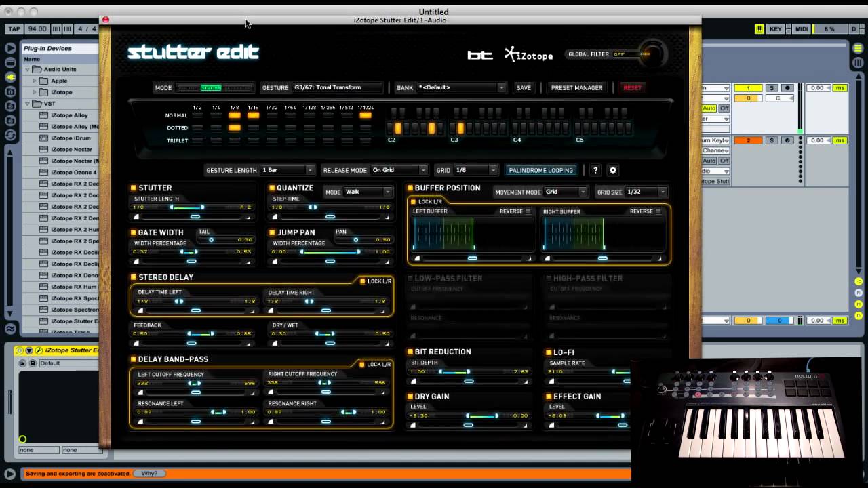Open the Stutter Edit settings gear

(x=613, y=170)
